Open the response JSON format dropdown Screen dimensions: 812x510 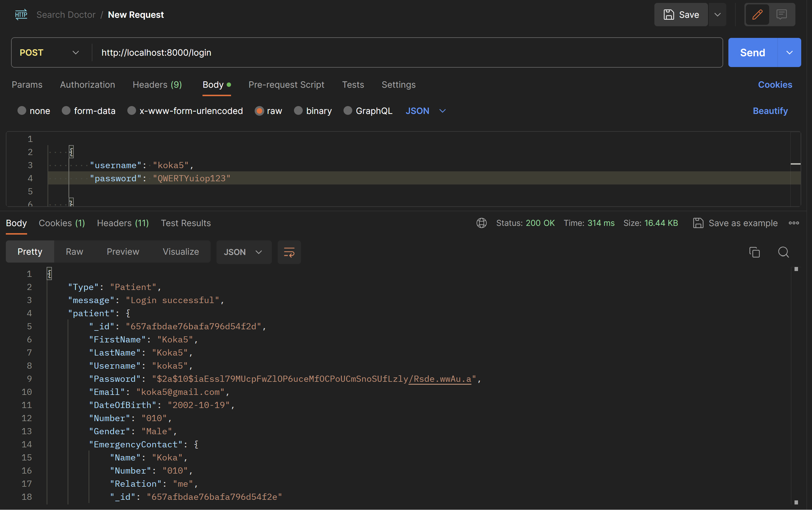pos(244,252)
